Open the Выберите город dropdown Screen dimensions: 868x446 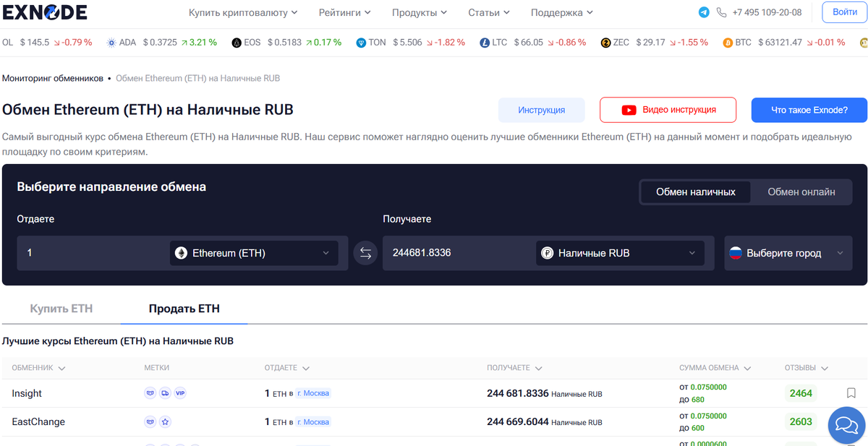pyautogui.click(x=790, y=253)
